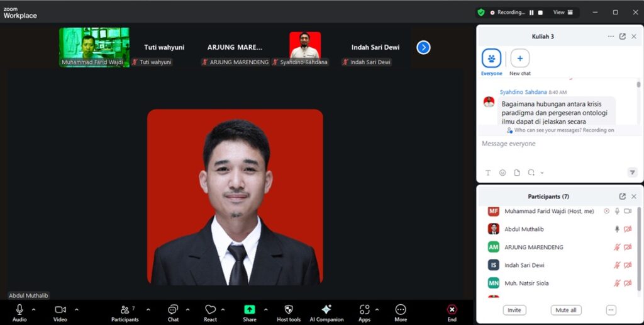Pop out the Participants panel
Screen dimensions: 644x325
(622, 197)
